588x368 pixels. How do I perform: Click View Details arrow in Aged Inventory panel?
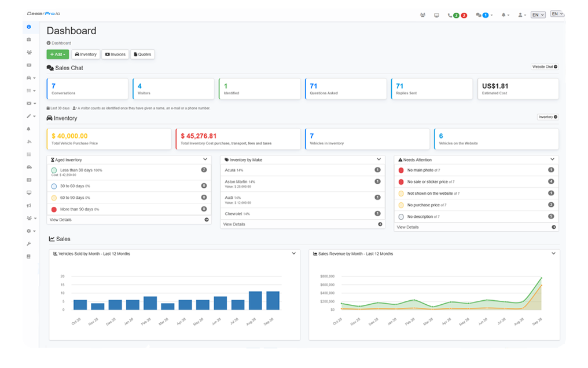pos(206,220)
